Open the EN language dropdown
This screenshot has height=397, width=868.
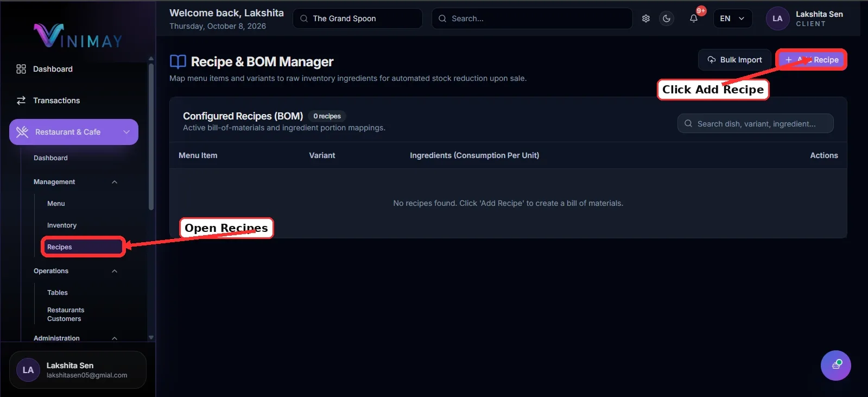tap(733, 18)
